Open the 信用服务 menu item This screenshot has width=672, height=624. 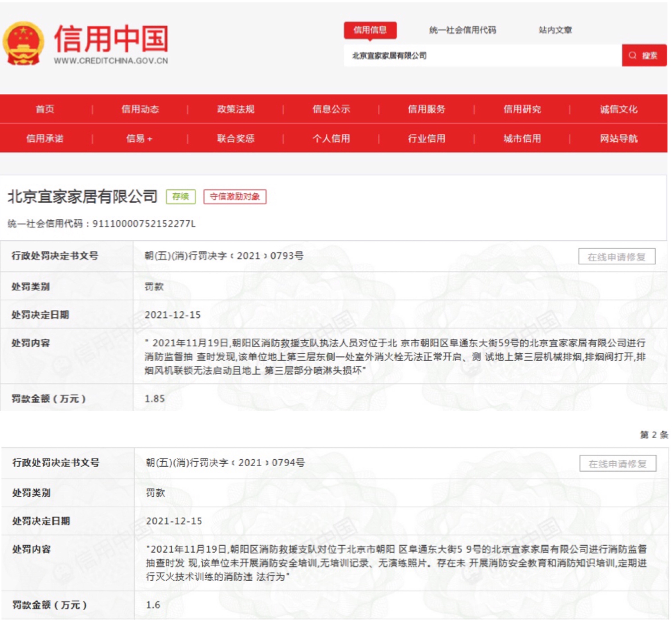click(x=426, y=109)
